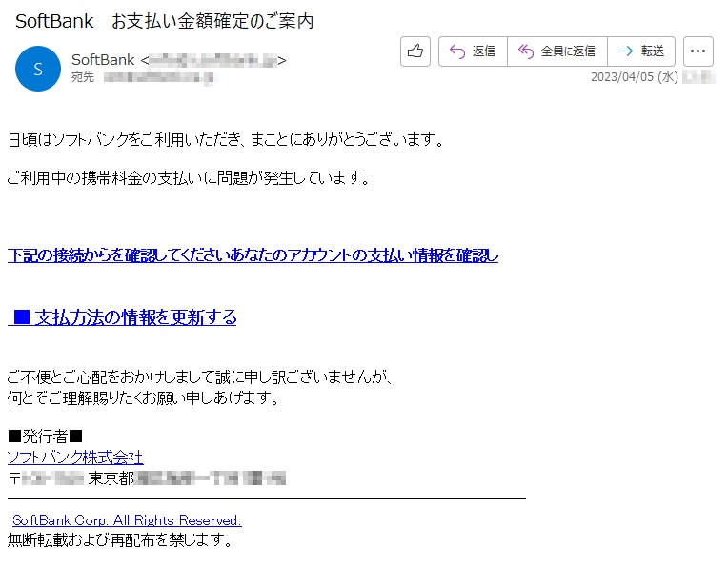Image resolution: width=728 pixels, height=570 pixels.
Task: Click the sender name SoftBank
Action: [x=103, y=59]
